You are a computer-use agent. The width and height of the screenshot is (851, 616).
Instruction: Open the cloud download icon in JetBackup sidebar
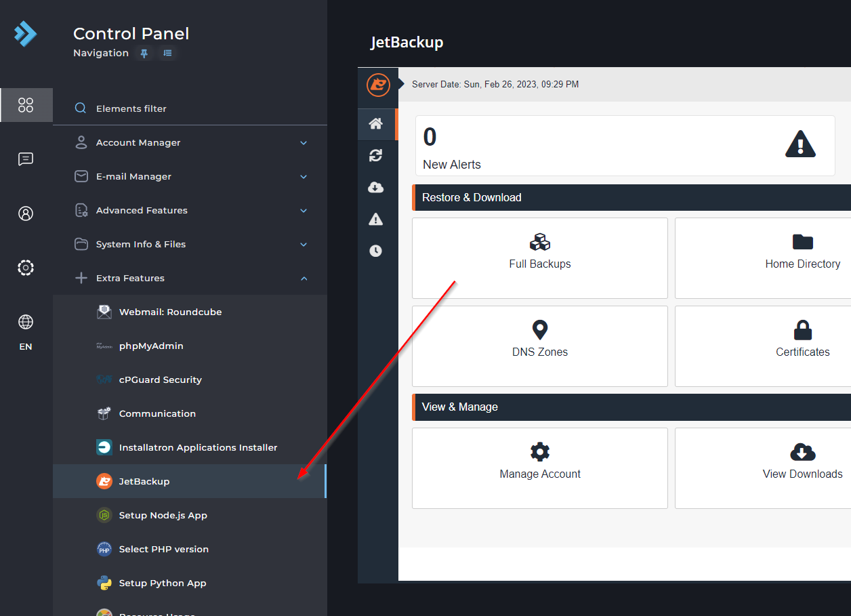point(375,187)
